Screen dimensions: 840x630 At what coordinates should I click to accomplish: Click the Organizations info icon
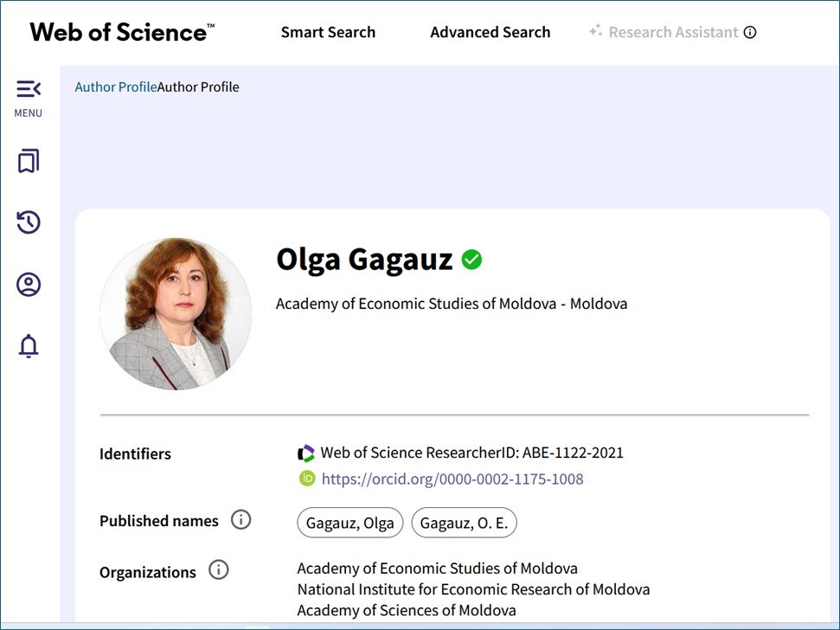219,569
